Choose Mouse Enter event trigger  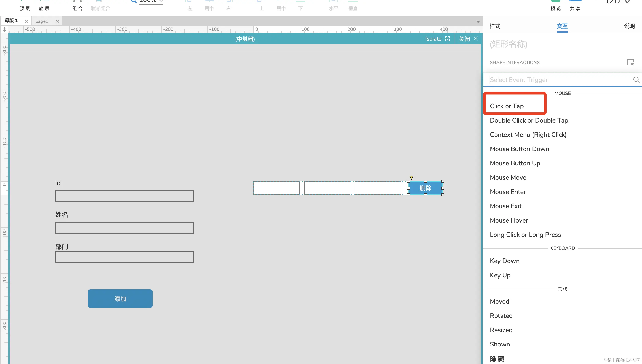click(508, 192)
